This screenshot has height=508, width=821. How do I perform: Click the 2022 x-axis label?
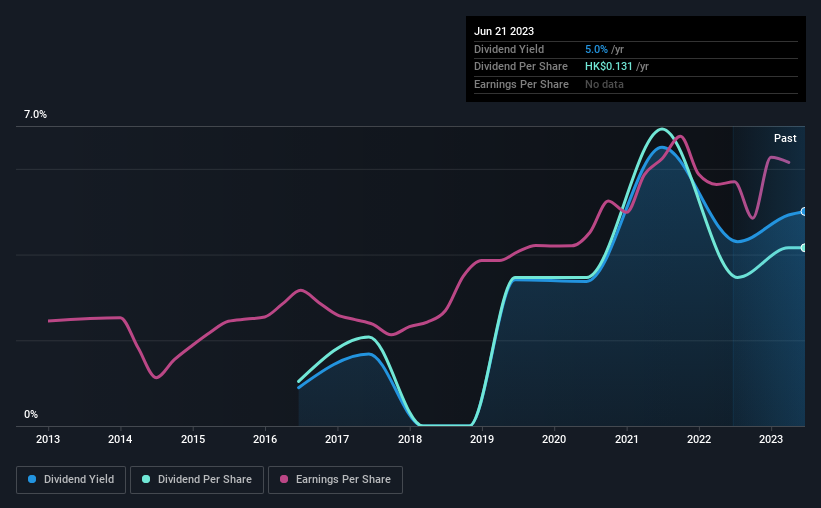tap(699, 439)
